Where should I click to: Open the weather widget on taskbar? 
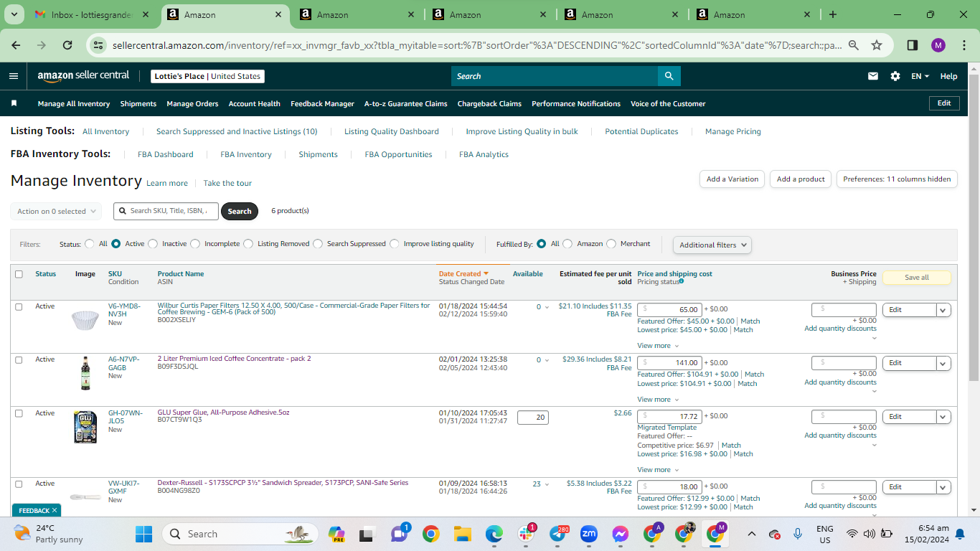49,534
